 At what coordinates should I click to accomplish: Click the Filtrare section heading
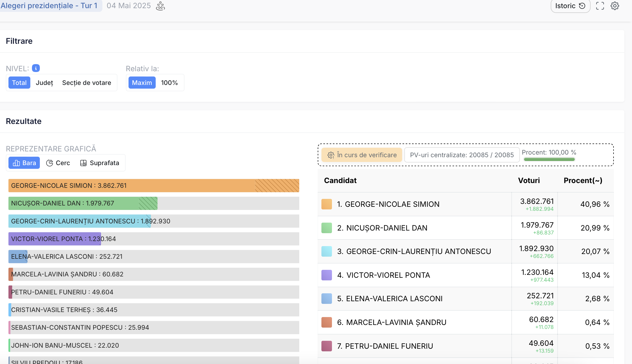pyautogui.click(x=19, y=41)
